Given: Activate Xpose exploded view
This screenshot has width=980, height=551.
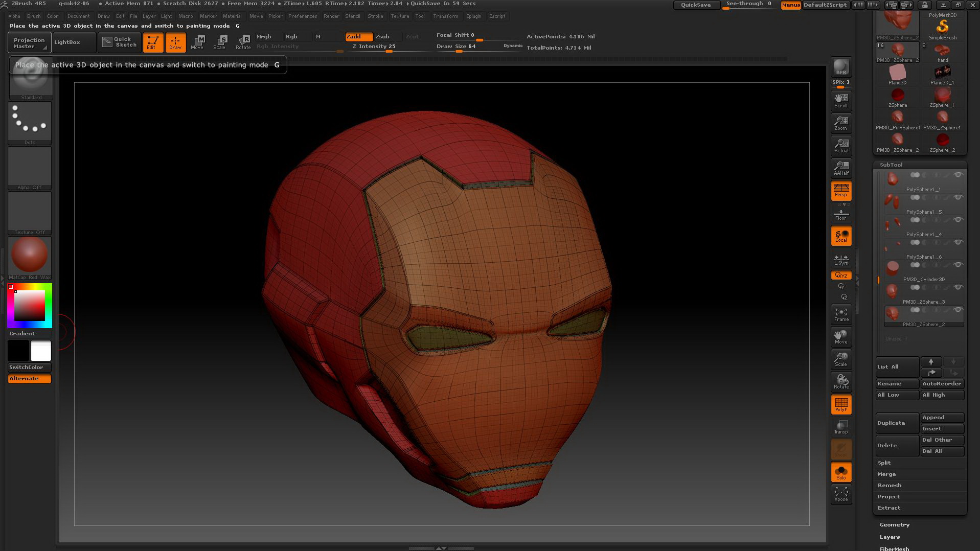Looking at the screenshot, I should point(841,494).
